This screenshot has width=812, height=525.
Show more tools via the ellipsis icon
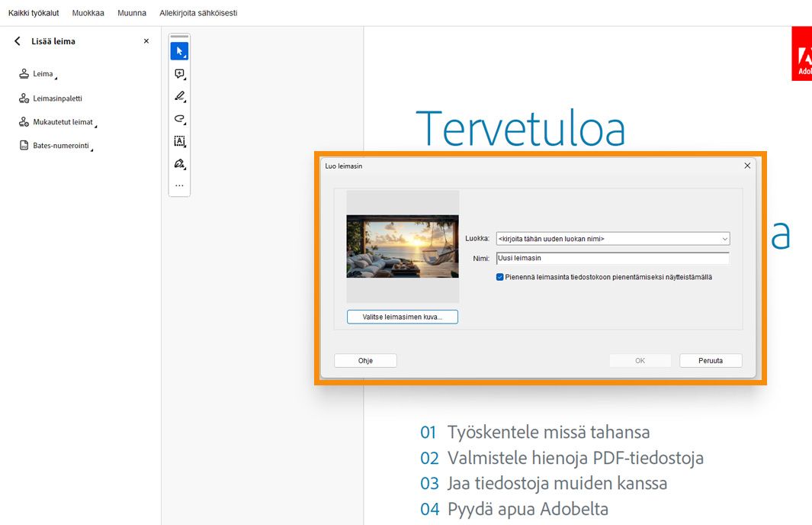click(178, 184)
